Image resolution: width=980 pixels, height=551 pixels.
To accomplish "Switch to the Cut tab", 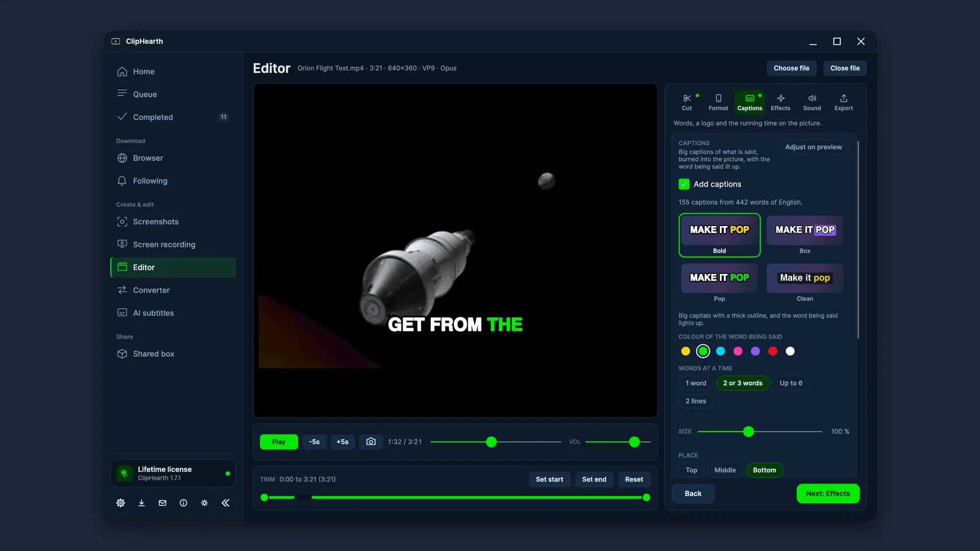I will 687,102.
